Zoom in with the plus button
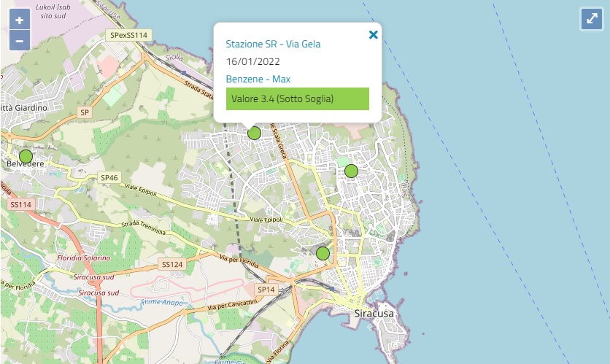Viewport: 610px width, 364px height. [20, 20]
